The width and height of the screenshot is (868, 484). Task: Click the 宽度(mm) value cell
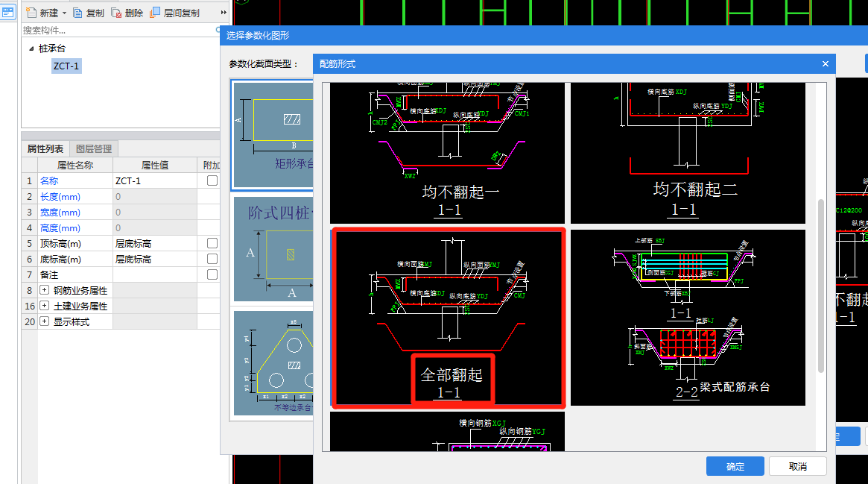pyautogui.click(x=155, y=212)
